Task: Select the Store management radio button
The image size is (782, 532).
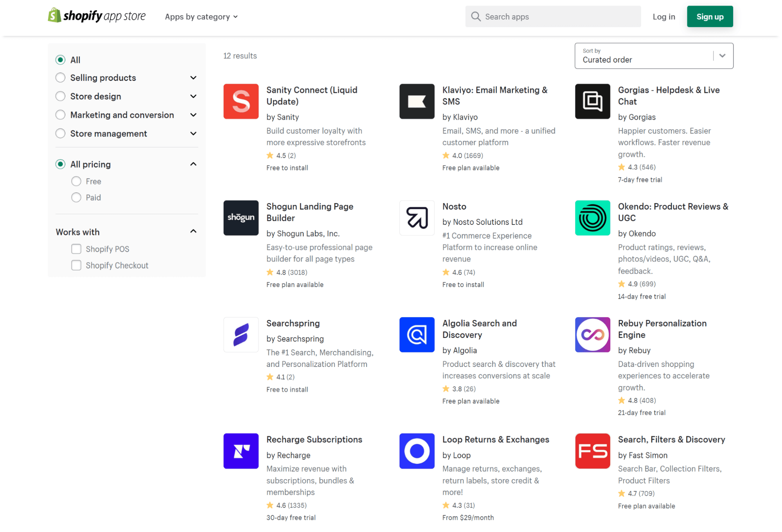Action: [x=60, y=133]
